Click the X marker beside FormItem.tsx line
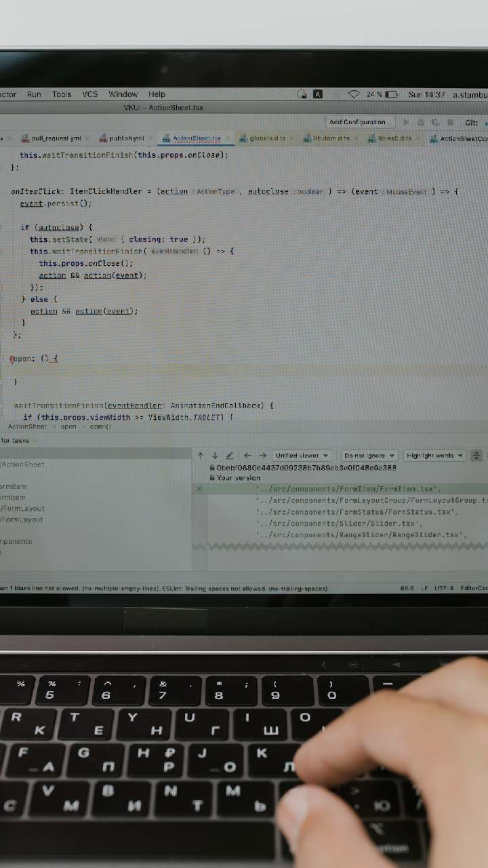This screenshot has height=868, width=488. pyautogui.click(x=199, y=489)
